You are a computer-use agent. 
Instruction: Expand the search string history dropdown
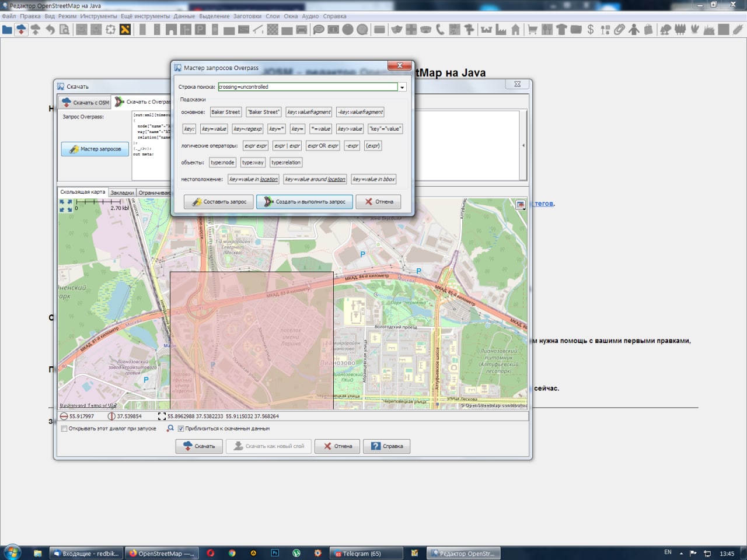[x=402, y=87]
